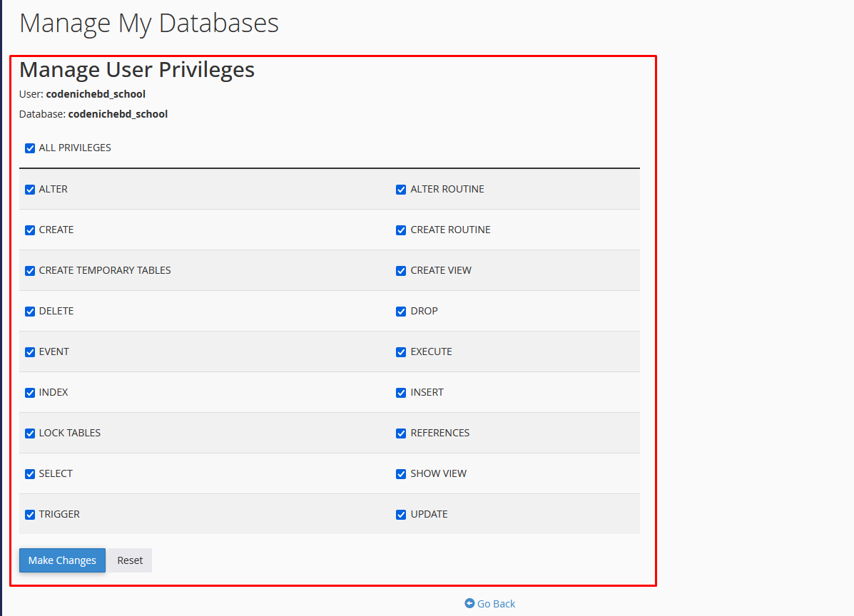The width and height of the screenshot is (854, 616).
Task: Toggle the REFERENCES privilege checkbox
Action: (x=401, y=433)
